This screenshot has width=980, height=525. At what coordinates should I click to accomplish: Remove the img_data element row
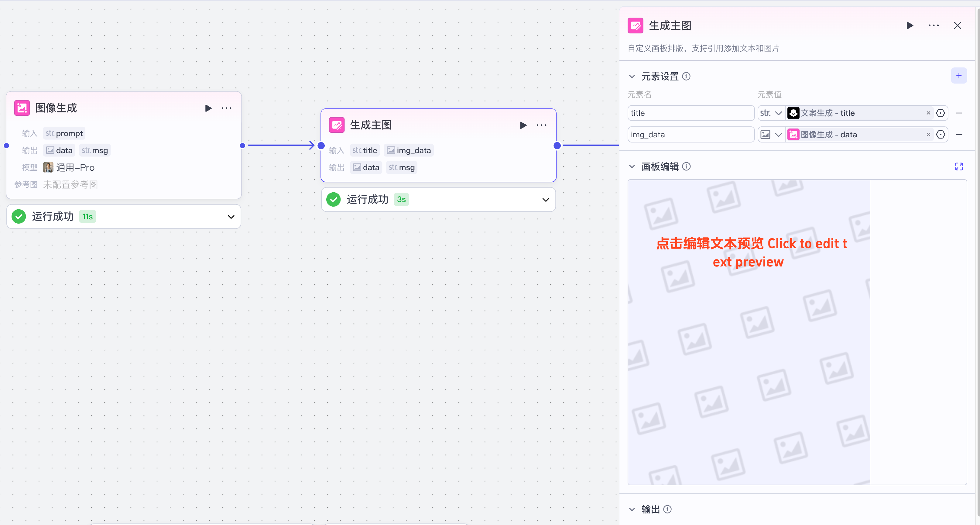959,134
